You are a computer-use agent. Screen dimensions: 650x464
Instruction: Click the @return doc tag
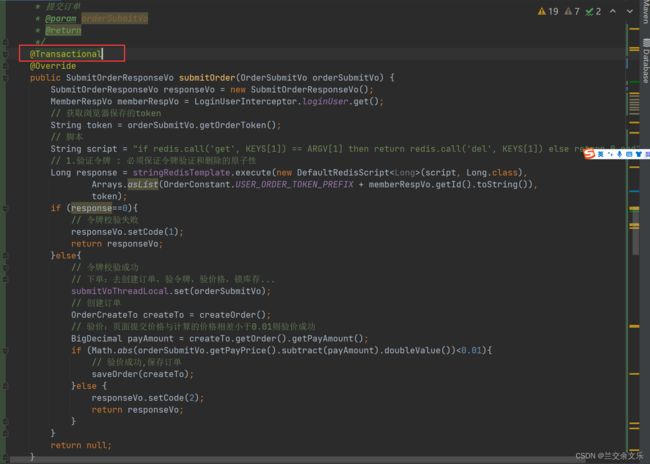63,30
